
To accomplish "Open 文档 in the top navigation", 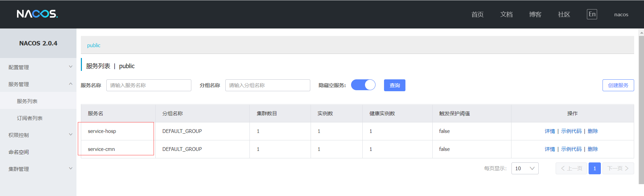I will coord(506,14).
